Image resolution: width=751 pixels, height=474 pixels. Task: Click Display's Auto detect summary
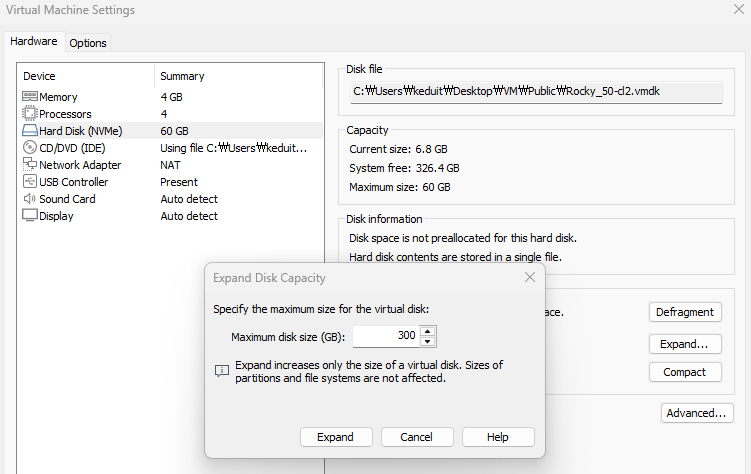coord(189,216)
